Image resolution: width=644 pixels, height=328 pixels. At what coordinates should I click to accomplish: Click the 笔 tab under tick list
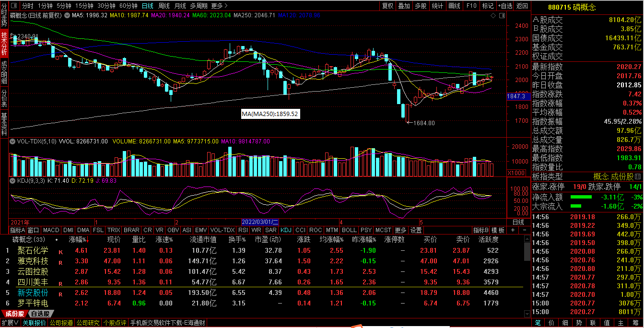click(x=538, y=323)
